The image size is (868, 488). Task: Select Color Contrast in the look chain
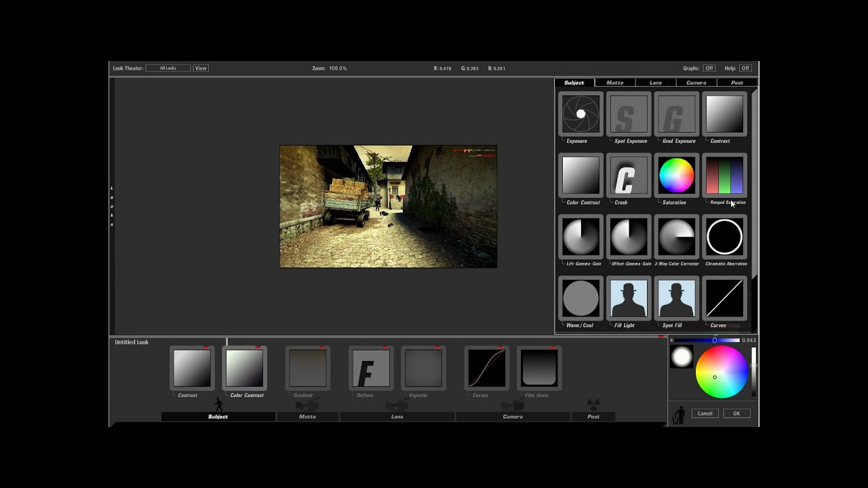tap(244, 368)
